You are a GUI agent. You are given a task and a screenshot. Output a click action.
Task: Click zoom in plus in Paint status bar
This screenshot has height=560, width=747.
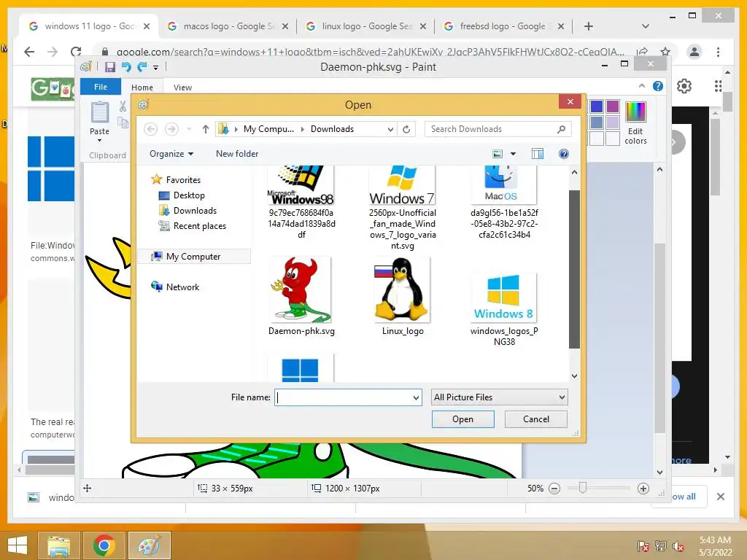(x=643, y=489)
